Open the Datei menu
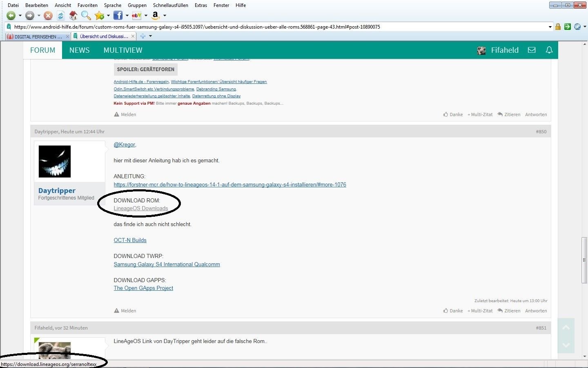588x368 pixels. 13,5
